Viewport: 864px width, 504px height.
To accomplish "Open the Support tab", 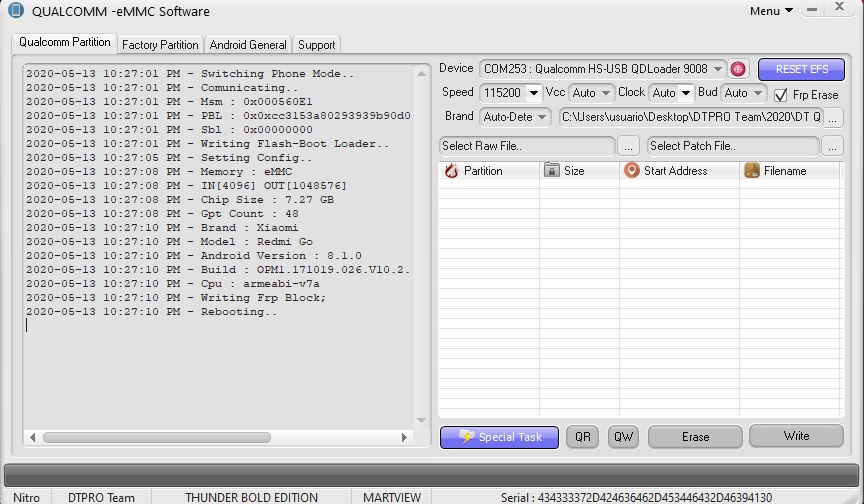I will click(316, 45).
